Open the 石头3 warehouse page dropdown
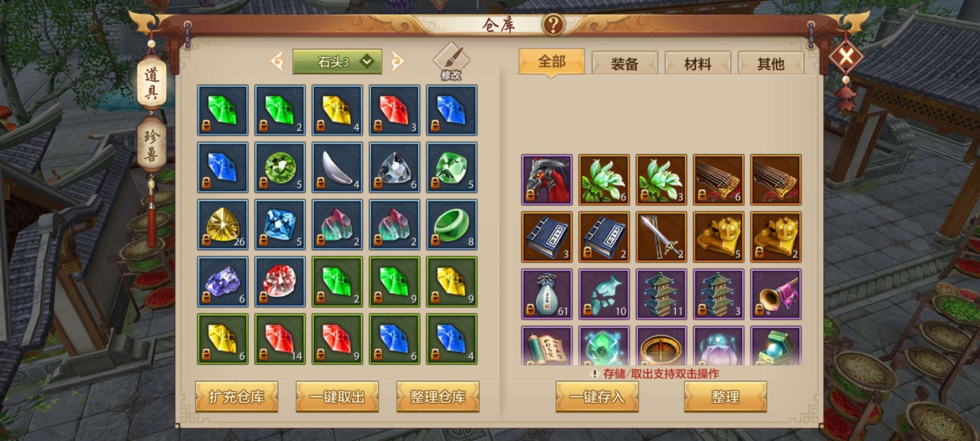 (x=337, y=62)
